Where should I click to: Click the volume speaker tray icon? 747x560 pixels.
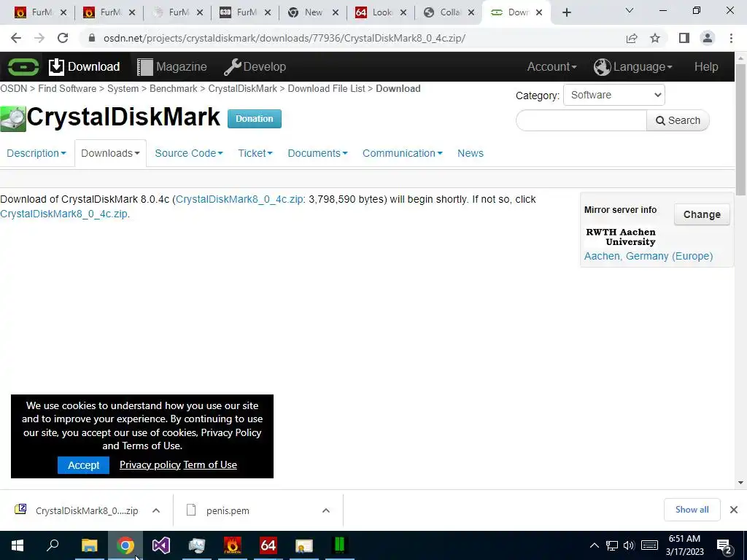(629, 545)
